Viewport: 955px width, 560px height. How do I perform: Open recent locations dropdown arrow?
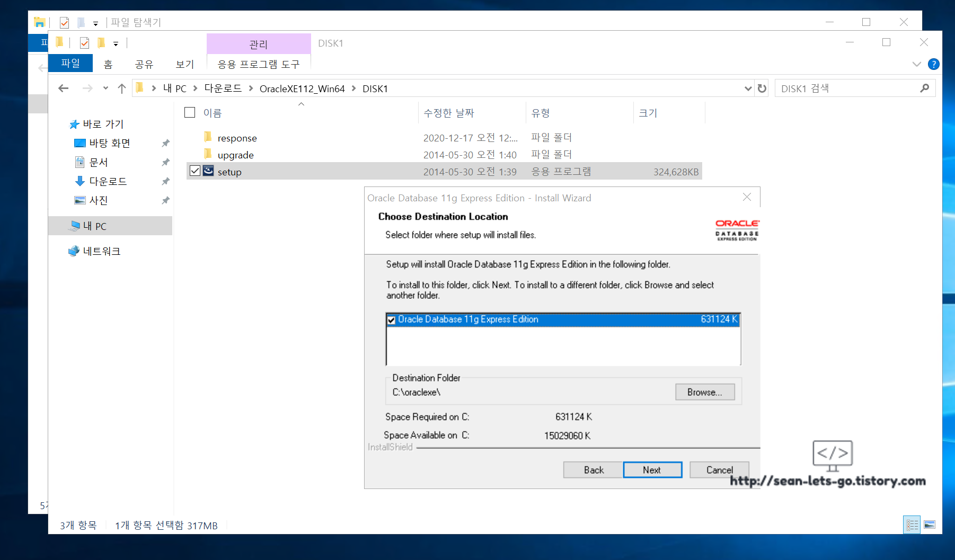105,88
